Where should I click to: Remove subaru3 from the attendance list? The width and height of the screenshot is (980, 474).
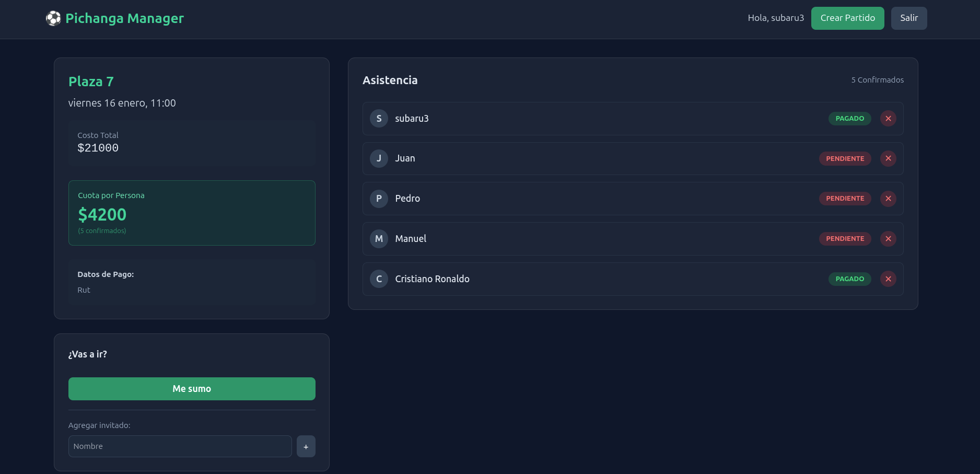tap(888, 119)
